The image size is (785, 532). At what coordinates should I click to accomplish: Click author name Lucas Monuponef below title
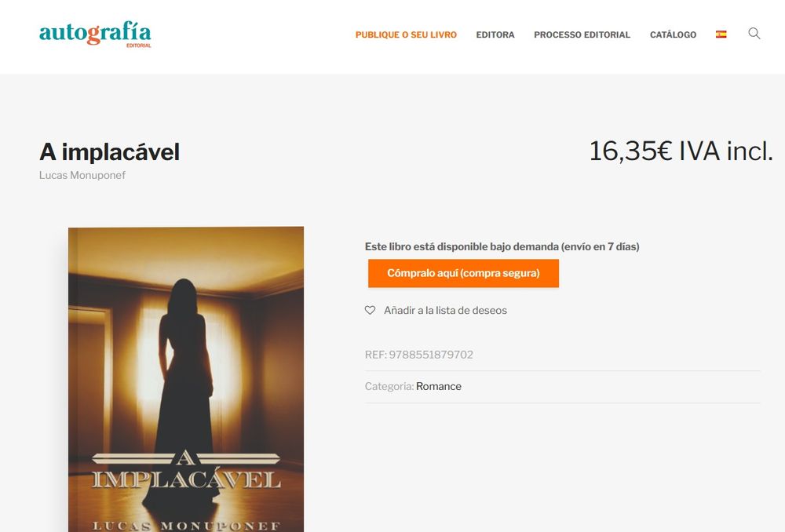[82, 175]
